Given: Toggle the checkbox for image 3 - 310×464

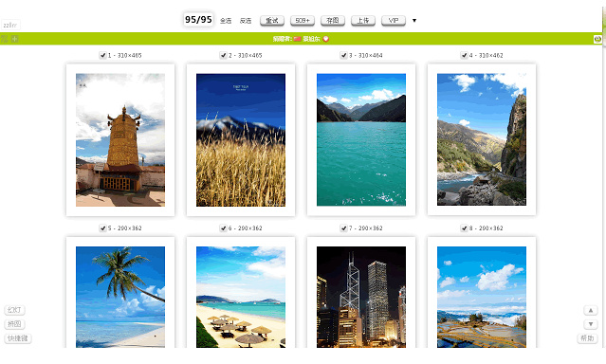Looking at the screenshot, I should 343,55.
